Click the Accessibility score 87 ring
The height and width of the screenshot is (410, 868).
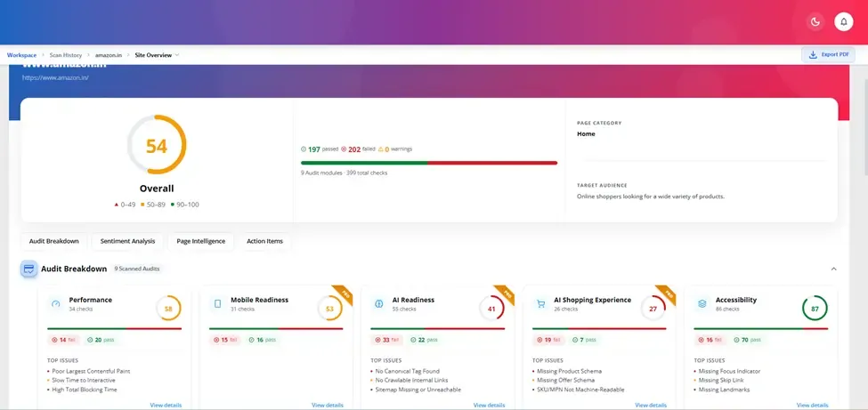point(815,309)
